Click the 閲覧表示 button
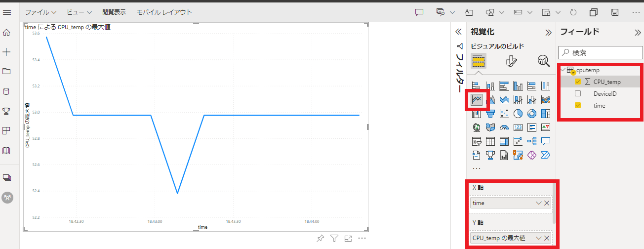Viewport: 644px width, 249px height. 114,12
